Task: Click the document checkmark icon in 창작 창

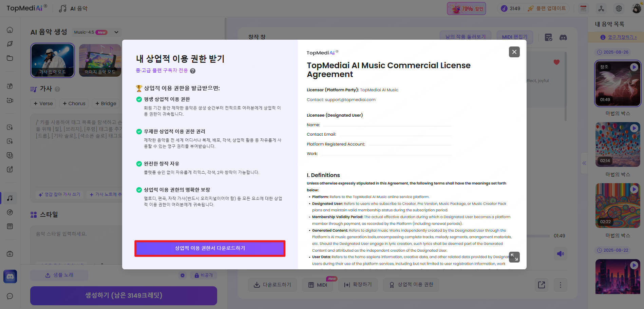Action: click(548, 37)
